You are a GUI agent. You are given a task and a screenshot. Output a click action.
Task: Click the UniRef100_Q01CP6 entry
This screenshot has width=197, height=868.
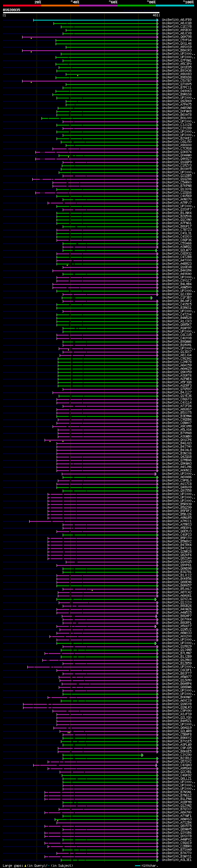pyautogui.click(x=176, y=440)
